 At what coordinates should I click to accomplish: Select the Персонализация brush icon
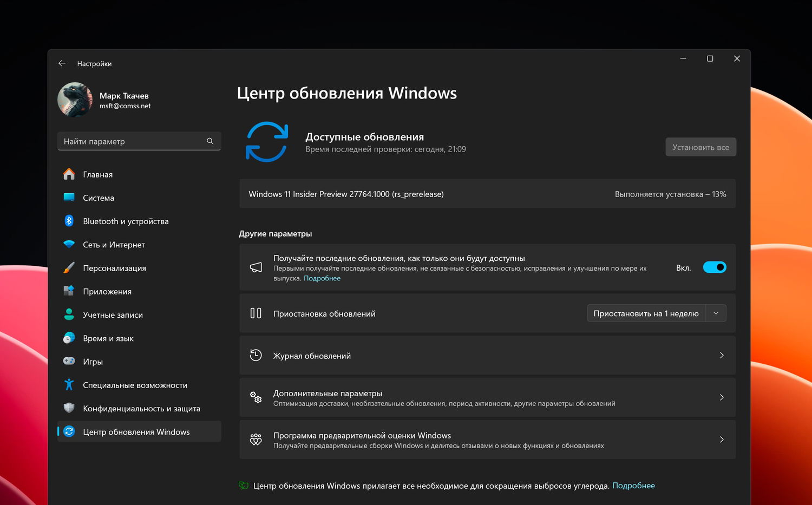(x=69, y=268)
